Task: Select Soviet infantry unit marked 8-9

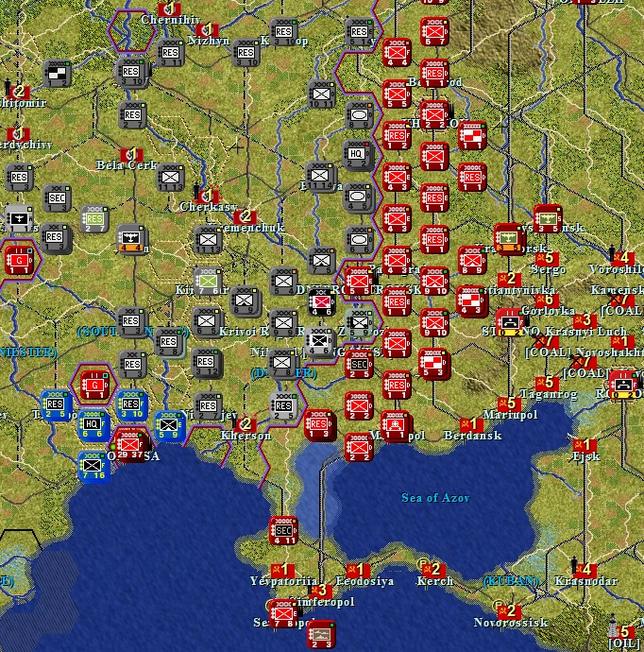Action: (x=472, y=262)
